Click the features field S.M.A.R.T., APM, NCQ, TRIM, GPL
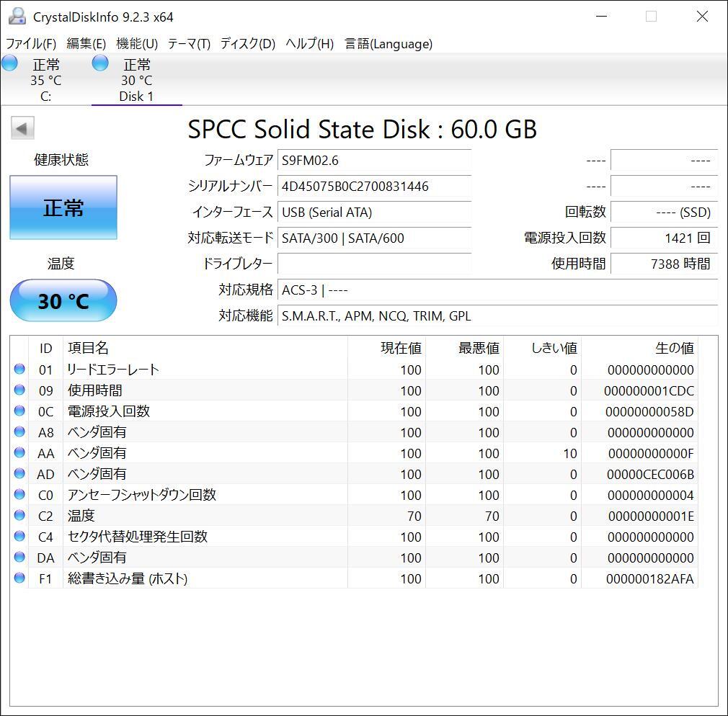This screenshot has height=716, width=728. [x=498, y=316]
